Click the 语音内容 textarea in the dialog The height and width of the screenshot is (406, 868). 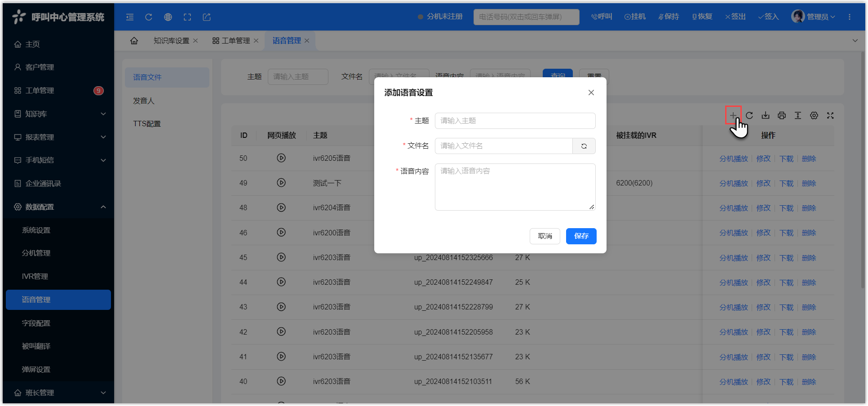(x=515, y=187)
